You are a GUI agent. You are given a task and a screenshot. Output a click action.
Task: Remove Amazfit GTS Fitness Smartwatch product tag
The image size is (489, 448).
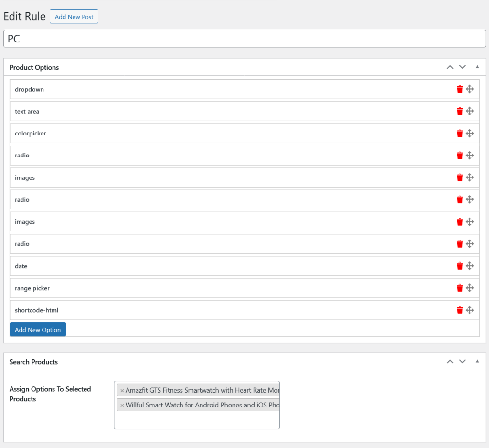pos(122,390)
